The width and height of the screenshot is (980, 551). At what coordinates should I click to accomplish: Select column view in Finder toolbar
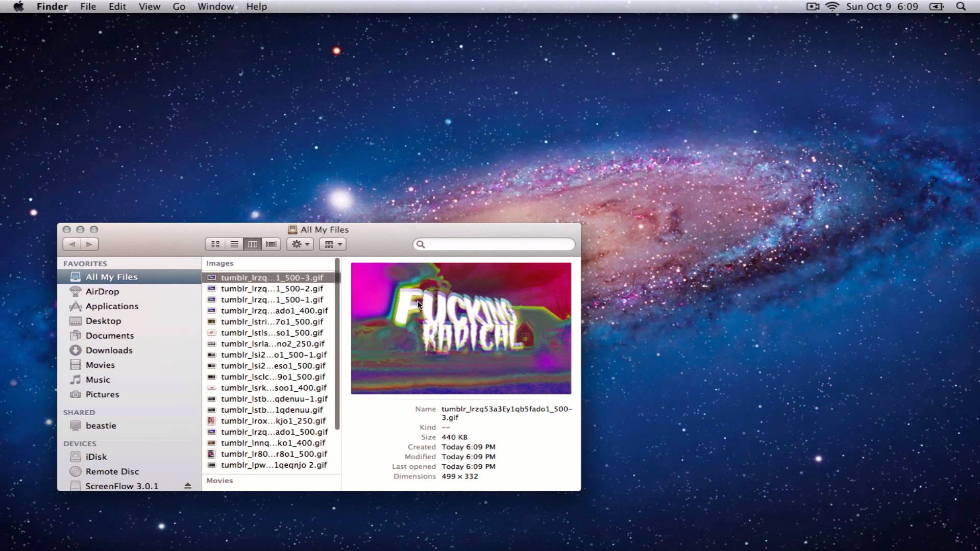point(253,244)
